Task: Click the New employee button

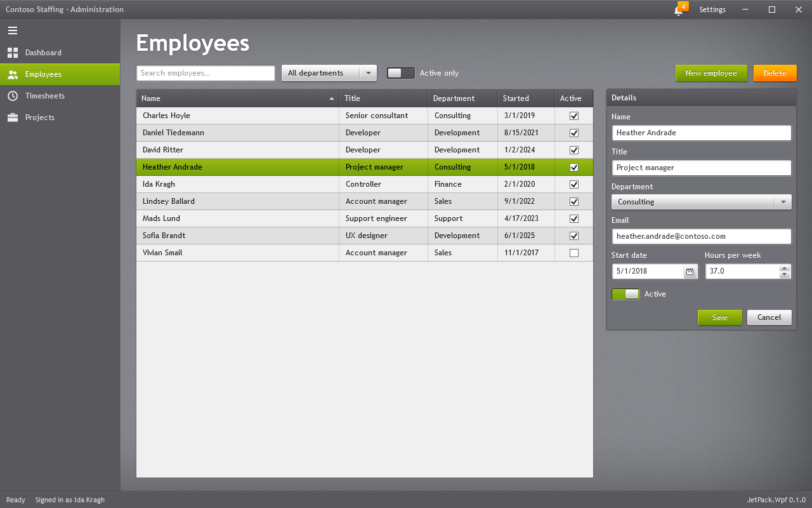Action: pos(711,73)
